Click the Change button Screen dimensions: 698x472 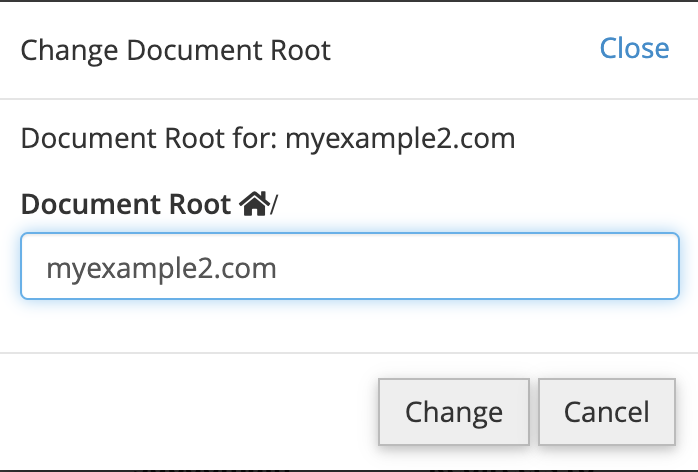click(x=453, y=411)
